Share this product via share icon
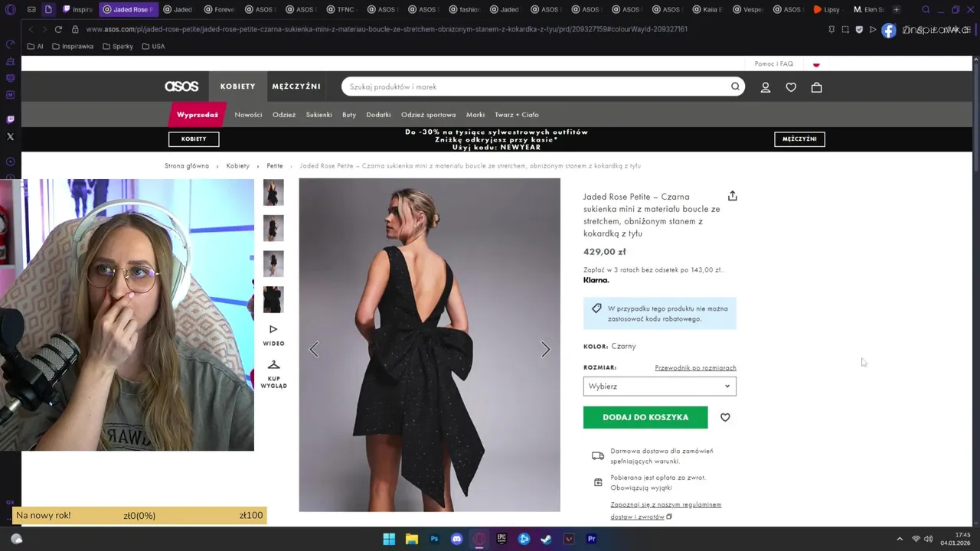 click(732, 196)
